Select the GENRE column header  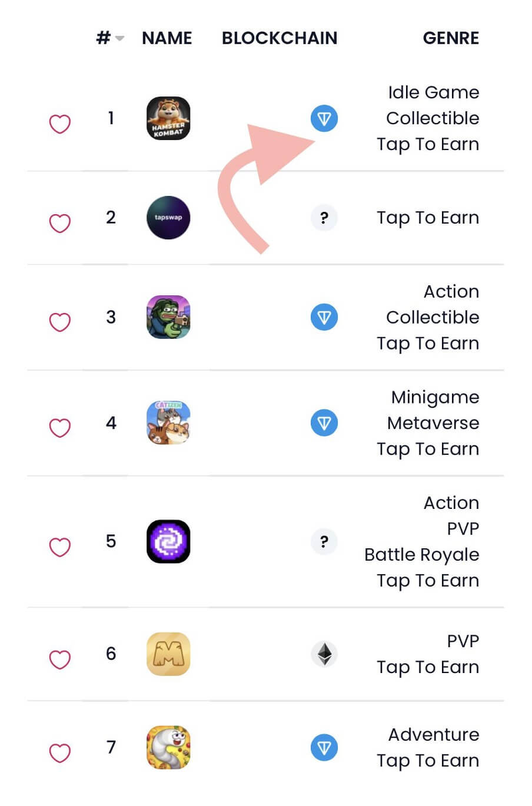(451, 38)
